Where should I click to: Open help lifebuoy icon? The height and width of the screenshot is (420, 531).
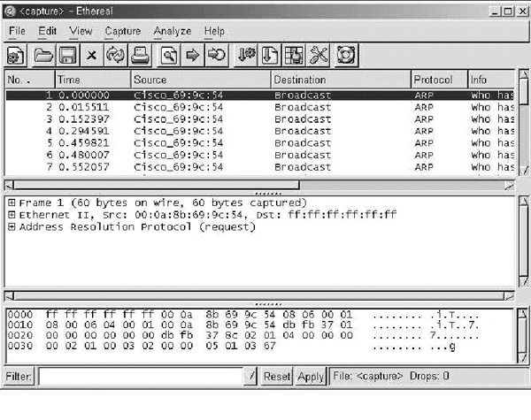tap(346, 55)
